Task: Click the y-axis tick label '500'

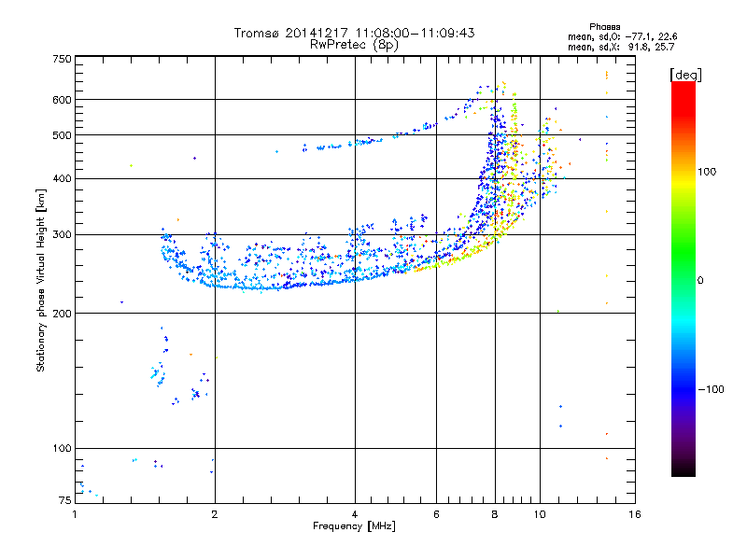Action: (62, 135)
